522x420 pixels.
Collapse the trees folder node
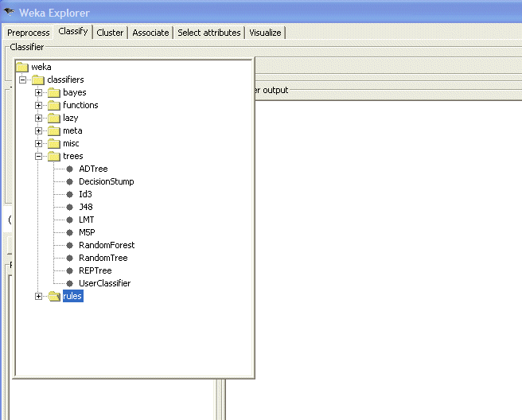point(38,156)
